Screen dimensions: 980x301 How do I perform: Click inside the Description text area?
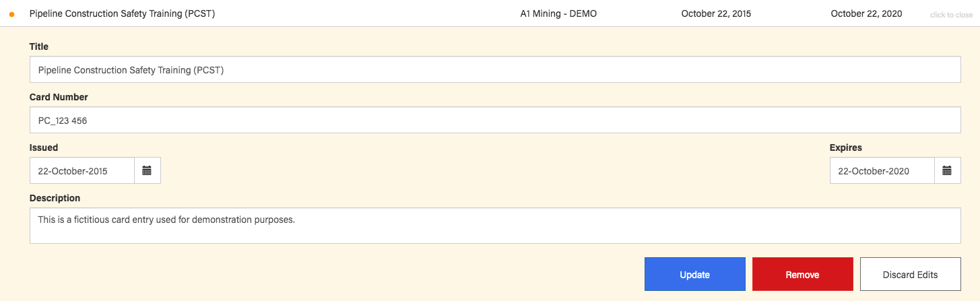click(x=495, y=226)
